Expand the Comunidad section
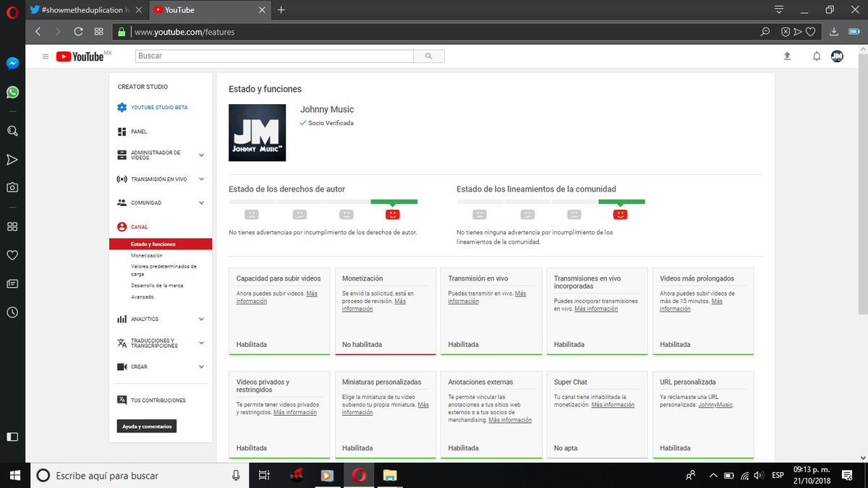The image size is (868, 488). pos(201,203)
